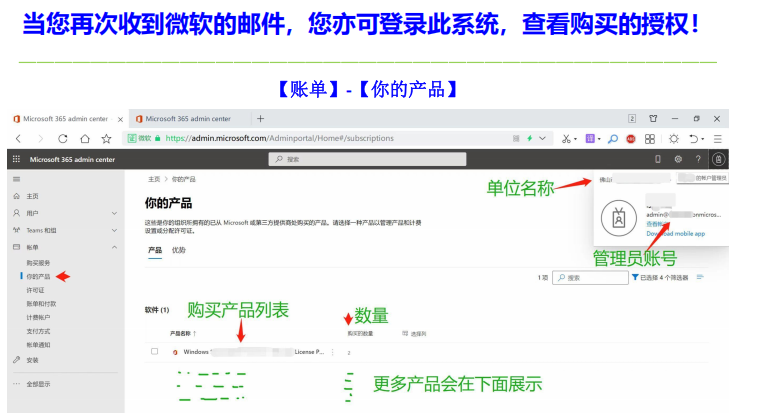This screenshot has width=758, height=418.
Task: Open 选择列 column chooser
Action: coord(414,334)
